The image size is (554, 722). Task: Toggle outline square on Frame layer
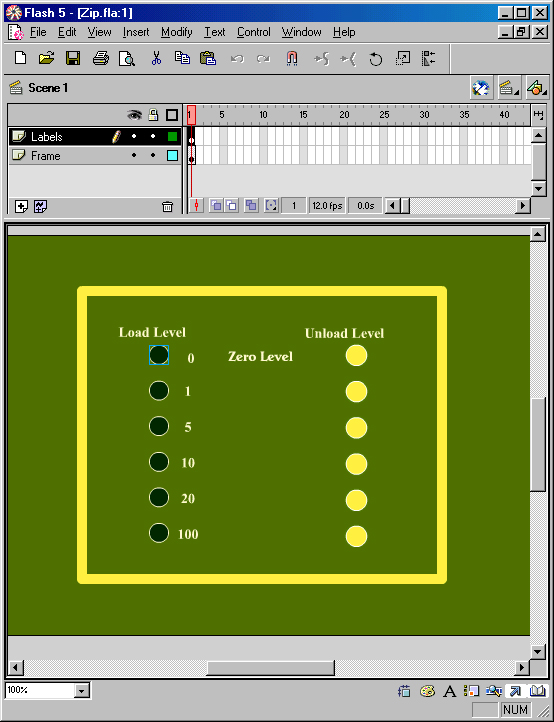coord(173,156)
